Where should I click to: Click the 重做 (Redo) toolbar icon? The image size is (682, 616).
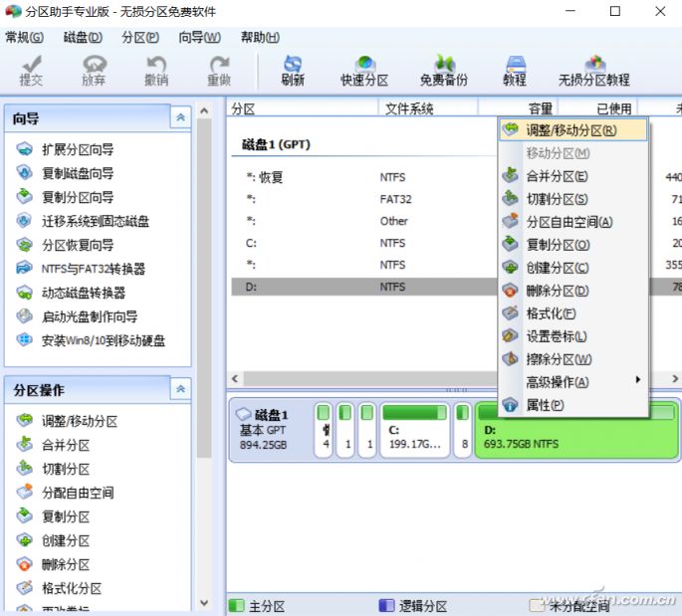[x=219, y=71]
